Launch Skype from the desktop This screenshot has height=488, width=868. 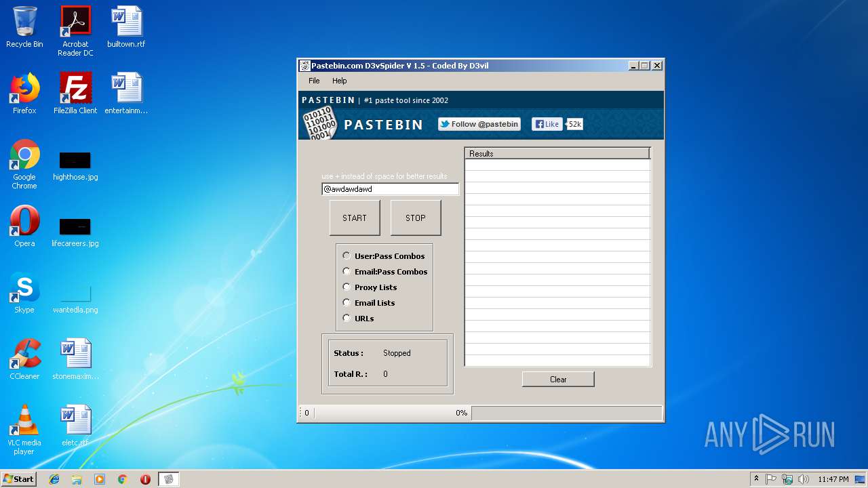coord(24,293)
